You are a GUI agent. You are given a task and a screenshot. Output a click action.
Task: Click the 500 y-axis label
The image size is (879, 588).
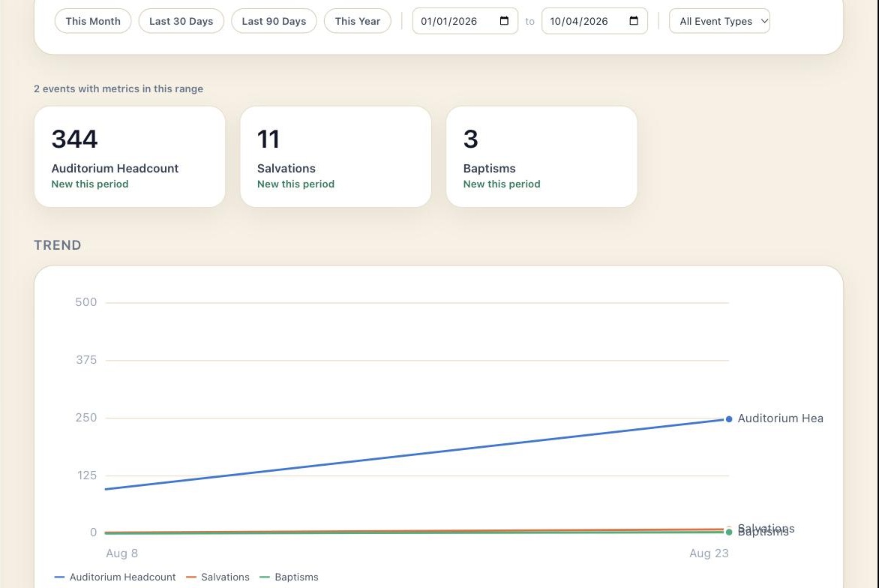(x=85, y=302)
